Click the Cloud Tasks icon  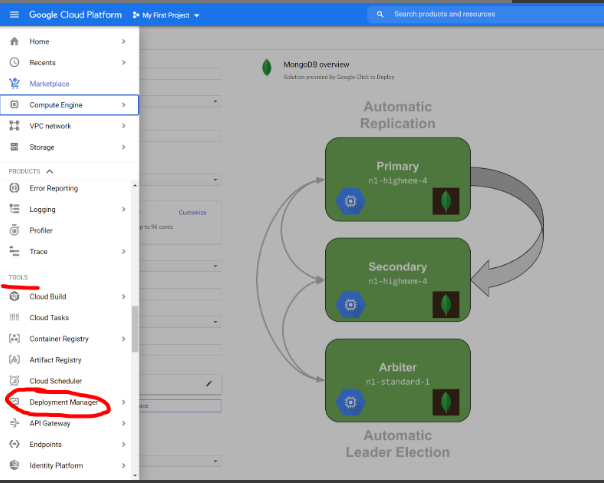(14, 317)
